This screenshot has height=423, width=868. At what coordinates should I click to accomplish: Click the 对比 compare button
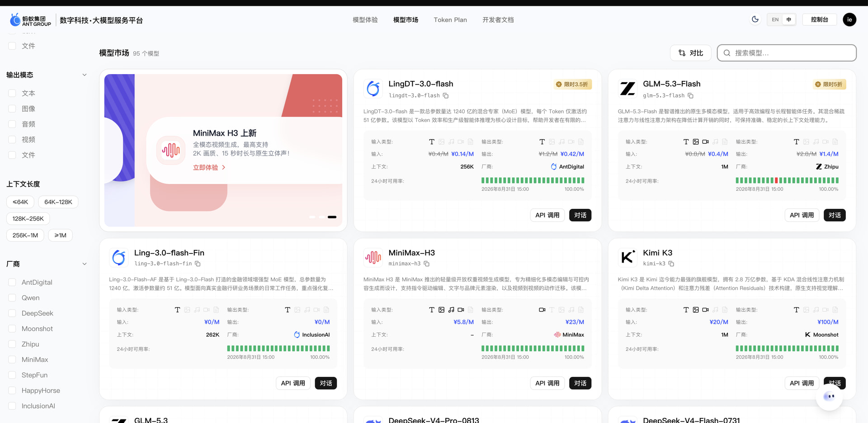690,53
